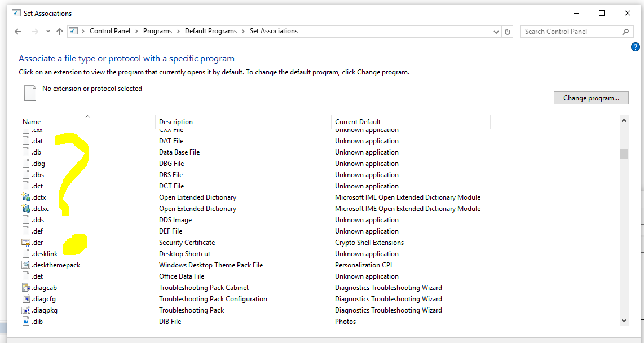Click the DDS Image description

(175, 220)
